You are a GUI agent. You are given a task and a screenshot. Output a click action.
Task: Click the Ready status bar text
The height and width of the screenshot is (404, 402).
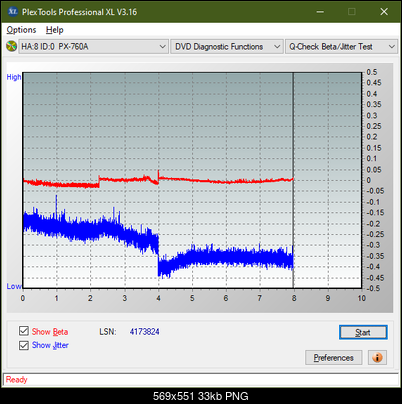pos(17,379)
